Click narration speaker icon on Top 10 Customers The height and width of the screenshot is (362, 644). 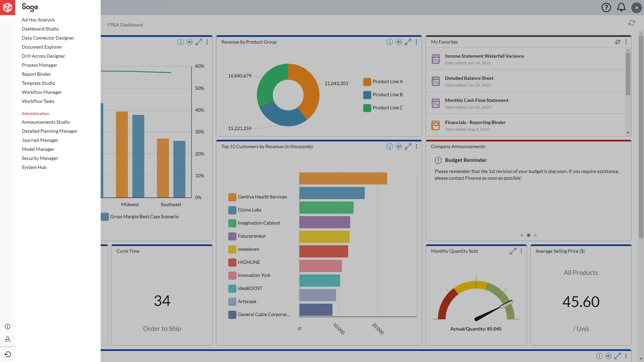[x=399, y=146]
